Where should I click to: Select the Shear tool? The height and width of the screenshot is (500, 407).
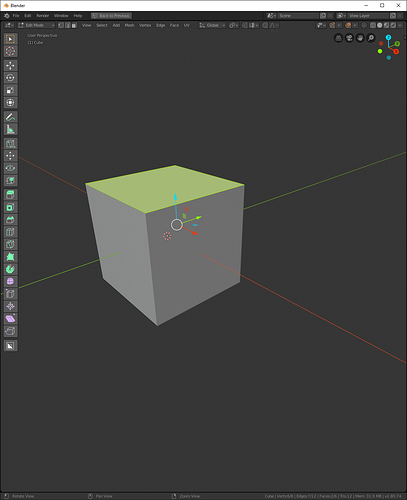10,319
